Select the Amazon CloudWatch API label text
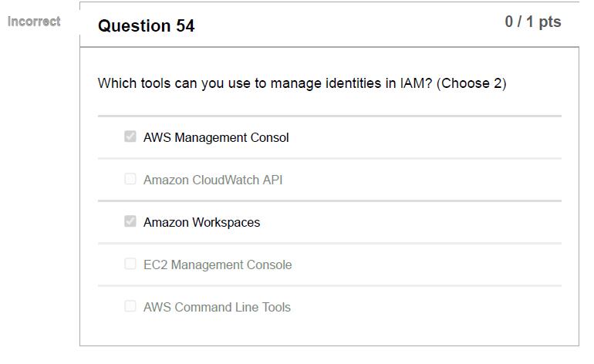This screenshot has width=594, height=364. coord(213,180)
